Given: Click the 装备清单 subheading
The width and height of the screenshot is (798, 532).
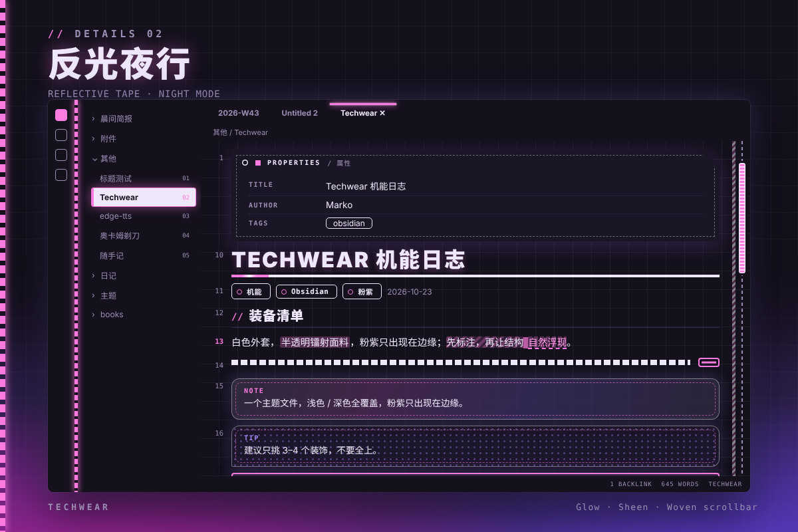Looking at the screenshot, I should coord(276,316).
